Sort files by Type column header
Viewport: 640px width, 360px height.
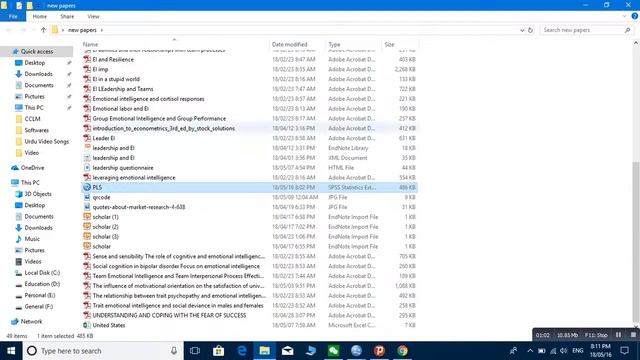tap(334, 44)
